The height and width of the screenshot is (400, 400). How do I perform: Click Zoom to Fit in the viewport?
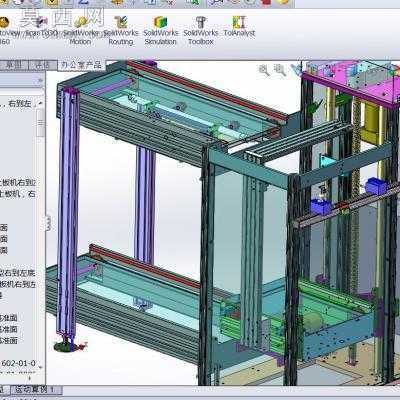[264, 70]
